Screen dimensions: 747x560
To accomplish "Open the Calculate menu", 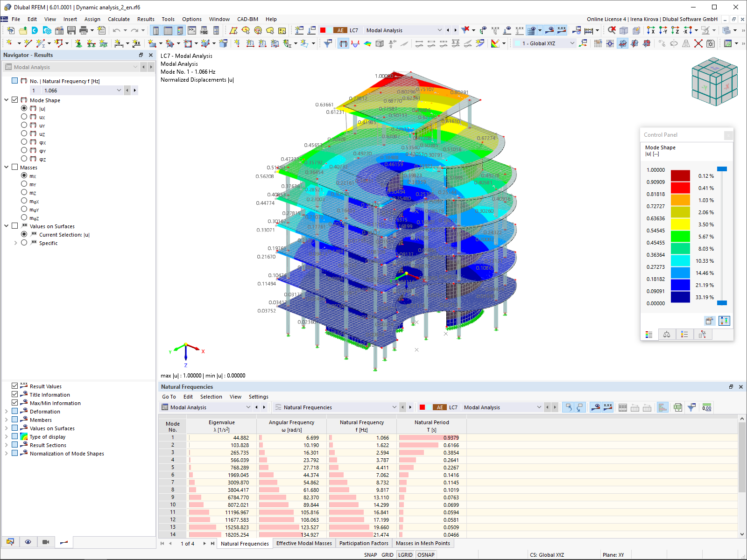I will (x=119, y=19).
